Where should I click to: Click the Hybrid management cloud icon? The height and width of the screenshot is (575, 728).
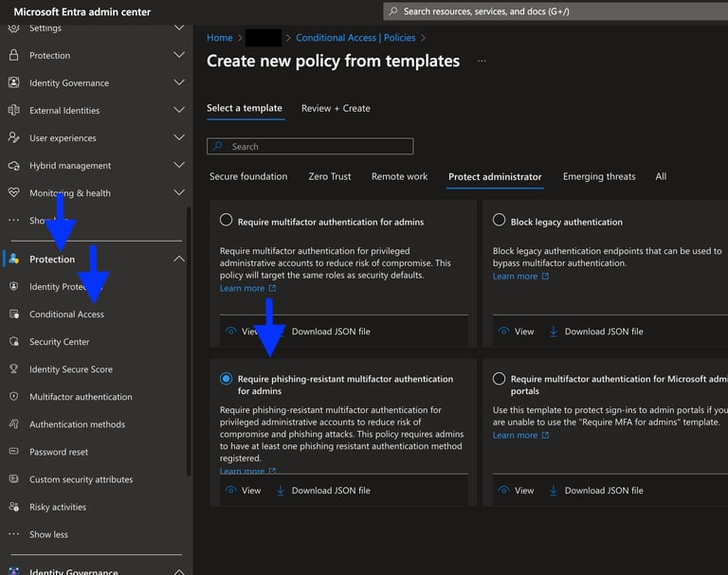coord(14,165)
